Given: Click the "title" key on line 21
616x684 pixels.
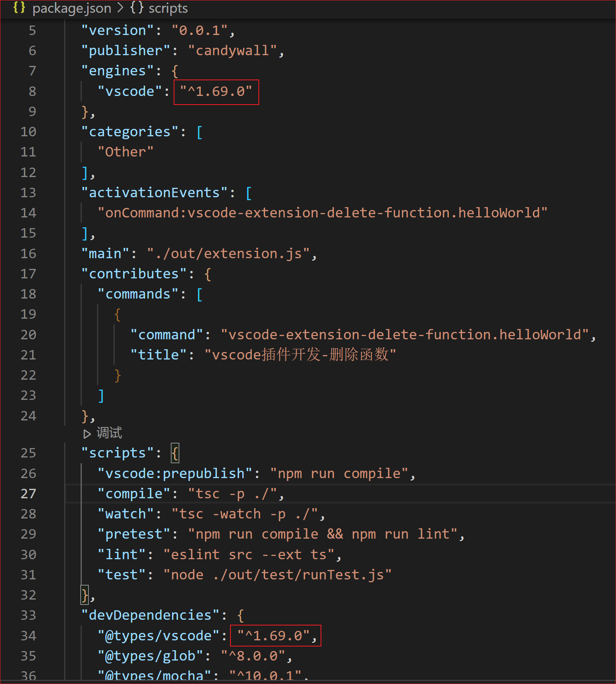Looking at the screenshot, I should 159,355.
